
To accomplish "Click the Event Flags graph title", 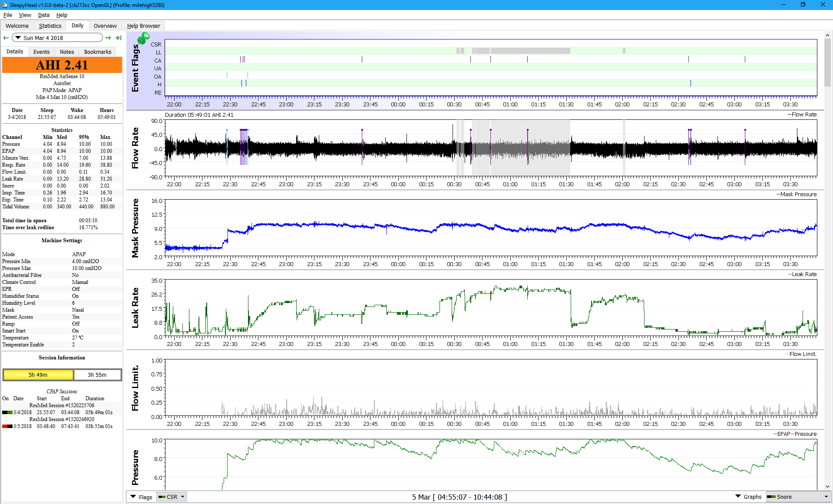I will [x=135, y=69].
